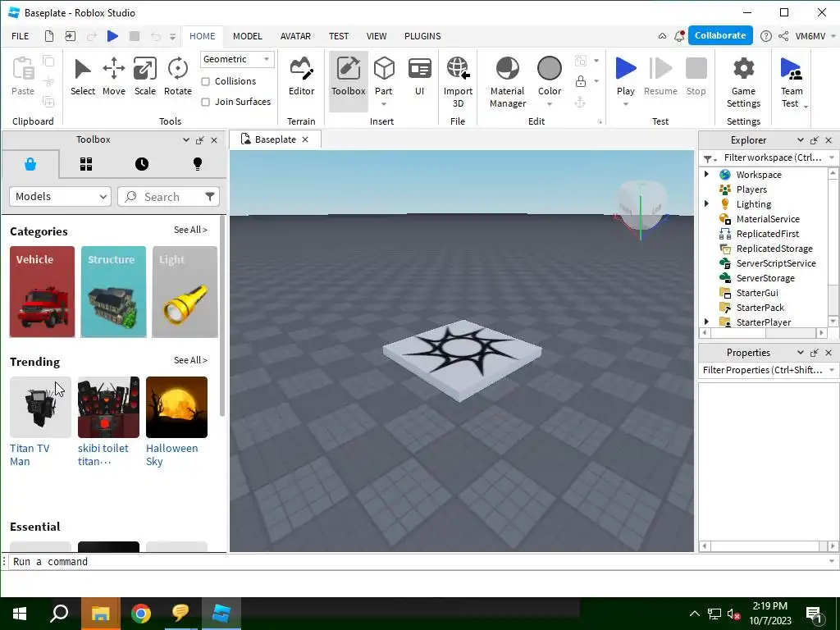Image resolution: width=840 pixels, height=630 pixels.
Task: Click Import 3D
Action: [458, 81]
